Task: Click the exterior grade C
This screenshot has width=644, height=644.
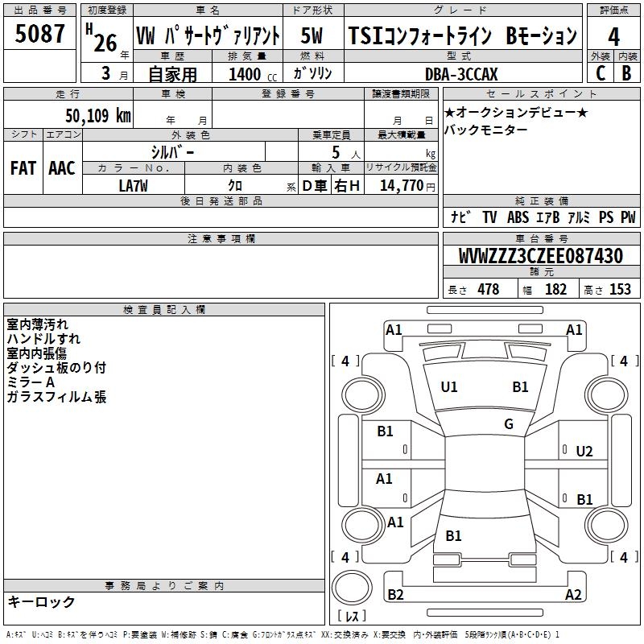Action: tap(601, 73)
